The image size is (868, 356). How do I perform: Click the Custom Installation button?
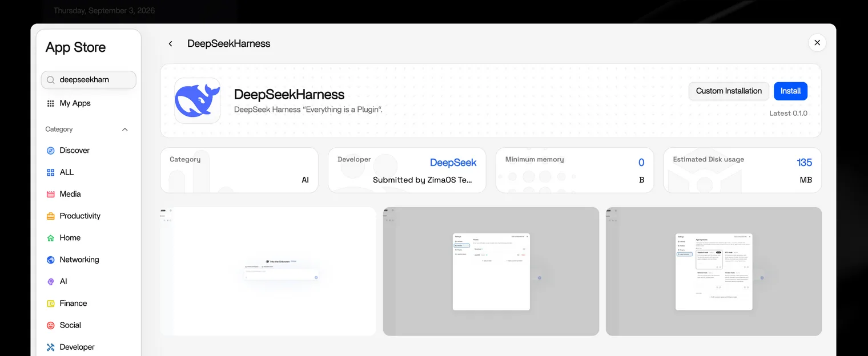tap(729, 91)
